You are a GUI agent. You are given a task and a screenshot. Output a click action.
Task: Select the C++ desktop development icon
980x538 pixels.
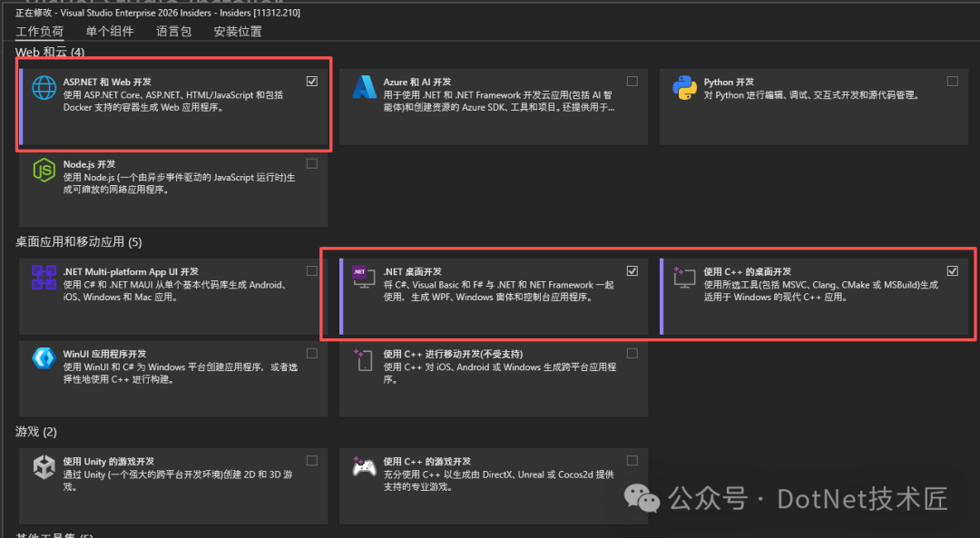pos(685,277)
